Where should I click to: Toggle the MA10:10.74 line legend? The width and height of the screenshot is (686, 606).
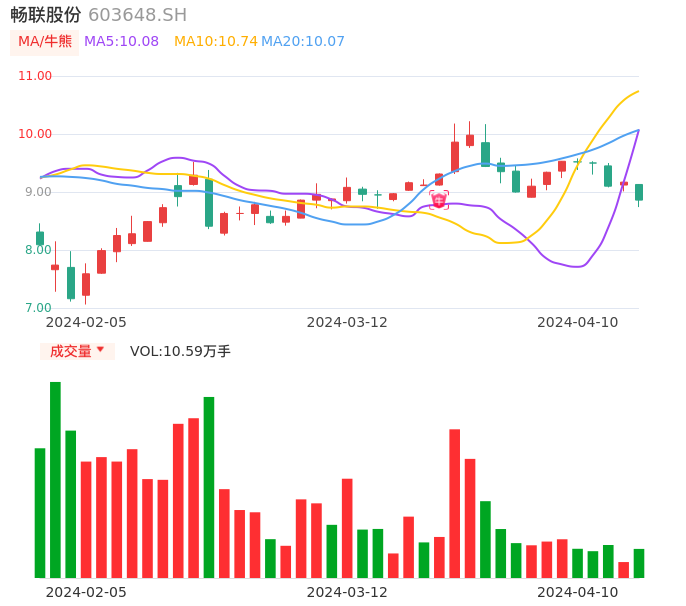coord(215,41)
